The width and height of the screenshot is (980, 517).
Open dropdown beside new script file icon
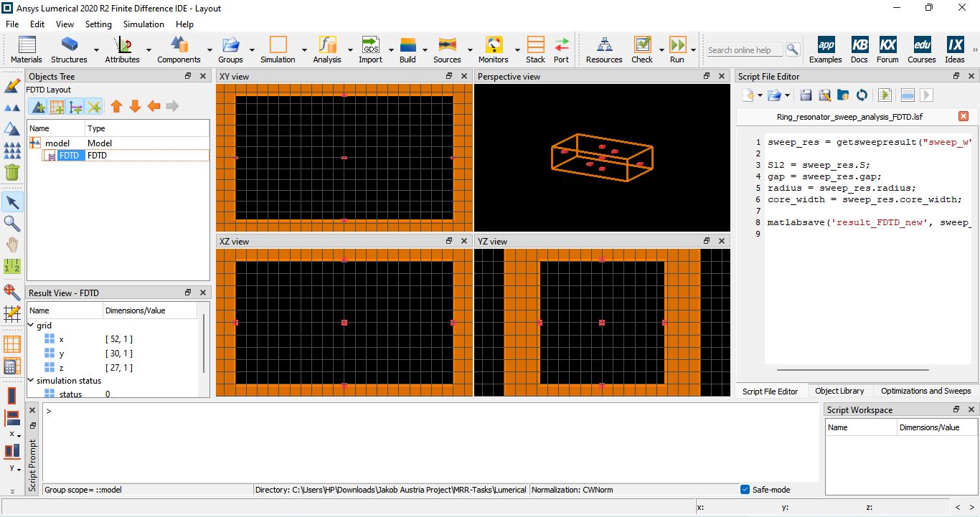760,95
